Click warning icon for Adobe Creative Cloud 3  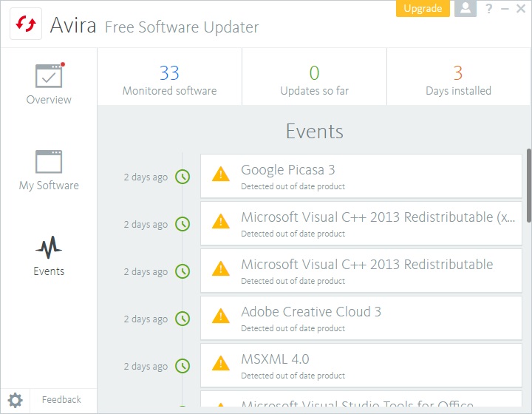220,316
